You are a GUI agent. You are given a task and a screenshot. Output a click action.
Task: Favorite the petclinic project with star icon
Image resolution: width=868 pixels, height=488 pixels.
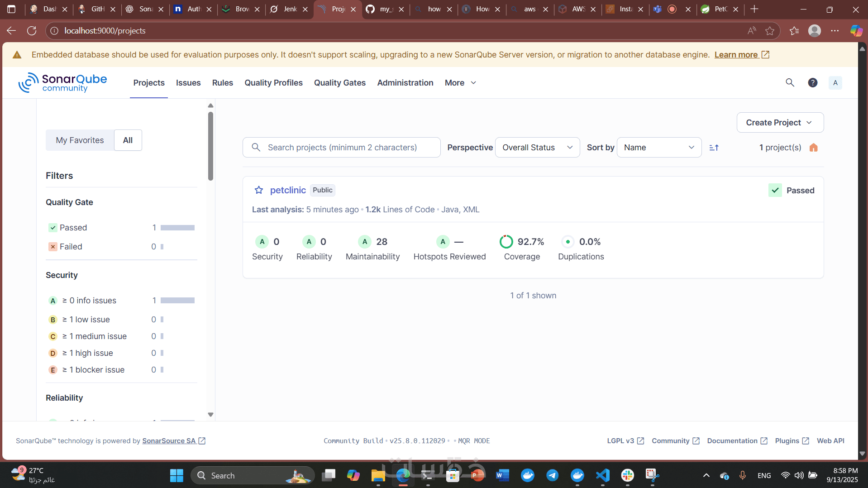pos(259,190)
